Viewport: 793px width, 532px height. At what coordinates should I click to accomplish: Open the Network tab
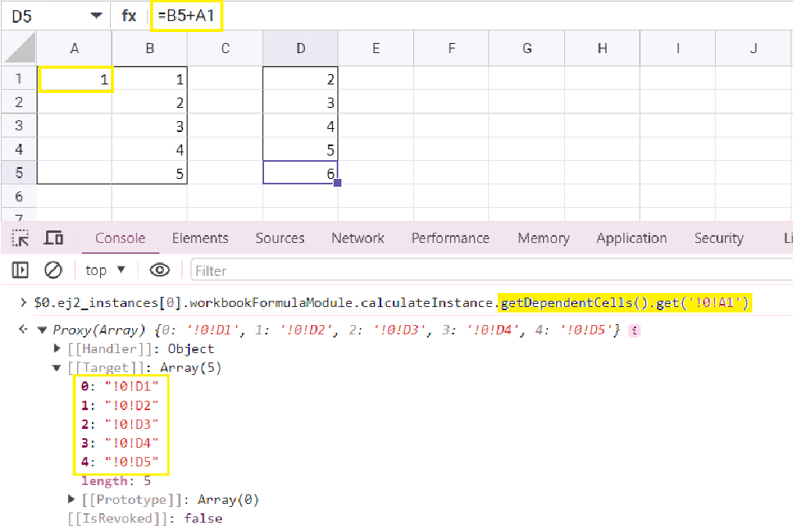coord(358,238)
